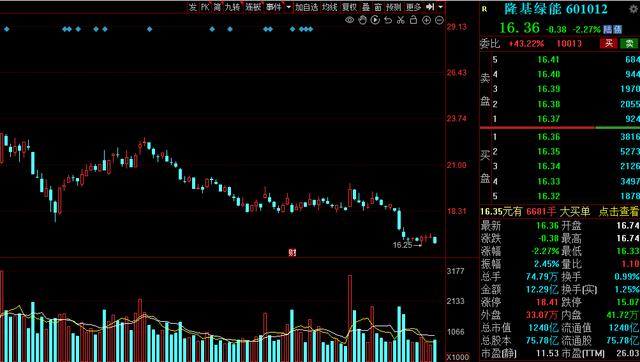Click the undo arrow icon in chart toolbar
The image size is (640, 362).
tap(388, 20)
